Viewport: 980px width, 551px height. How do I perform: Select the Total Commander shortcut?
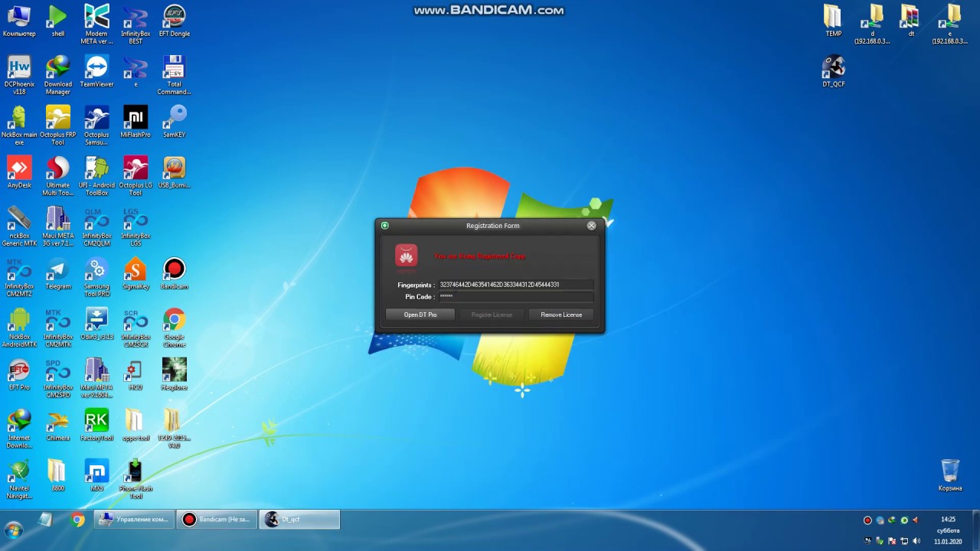[175, 75]
